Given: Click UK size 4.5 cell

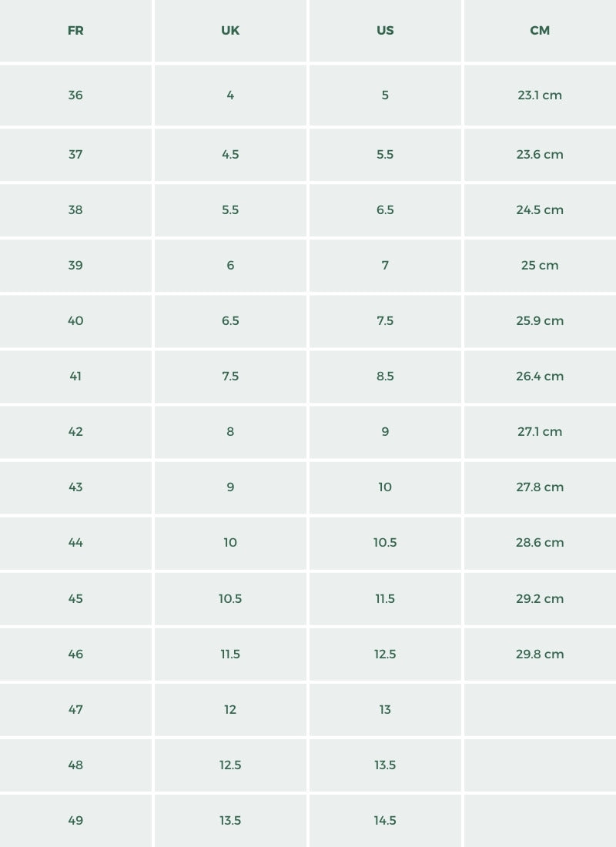Looking at the screenshot, I should point(230,155).
